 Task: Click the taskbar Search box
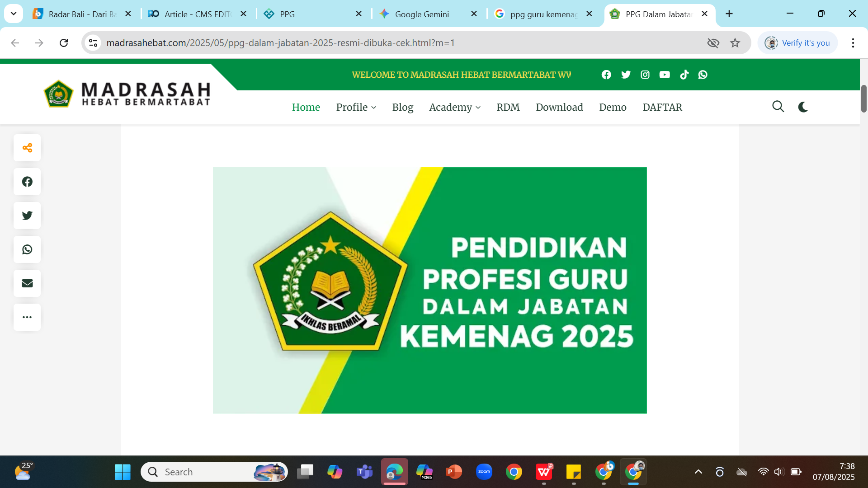click(x=214, y=472)
